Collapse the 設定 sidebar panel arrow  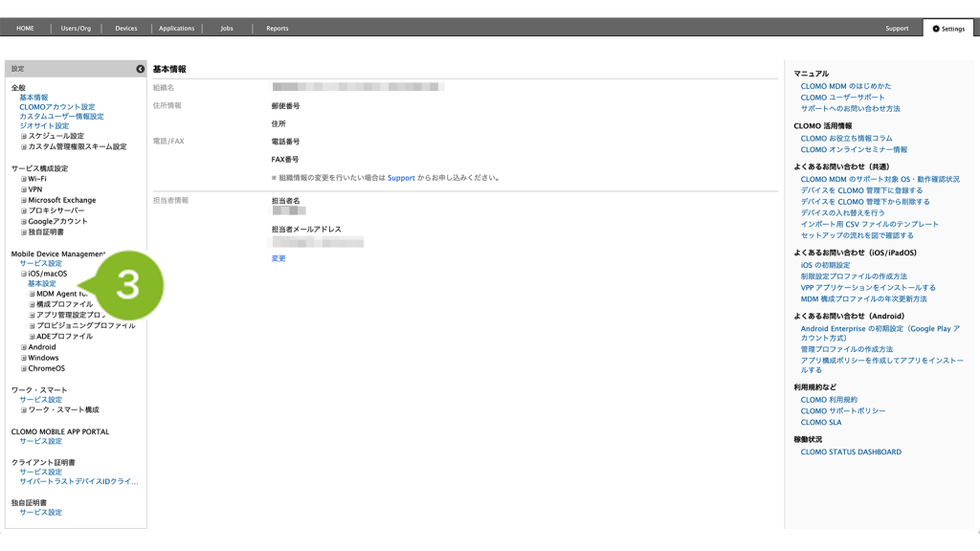click(x=140, y=69)
